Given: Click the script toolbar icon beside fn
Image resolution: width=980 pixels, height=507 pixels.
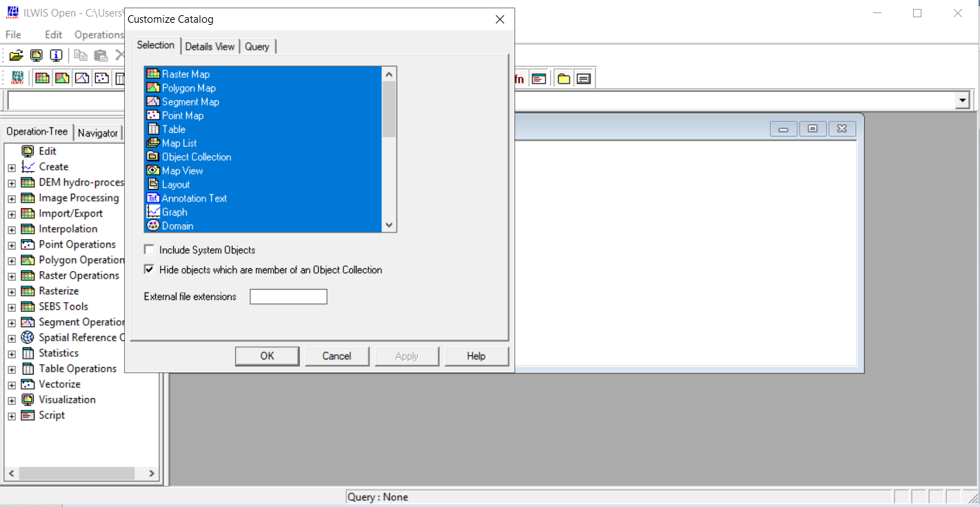Looking at the screenshot, I should [x=539, y=79].
